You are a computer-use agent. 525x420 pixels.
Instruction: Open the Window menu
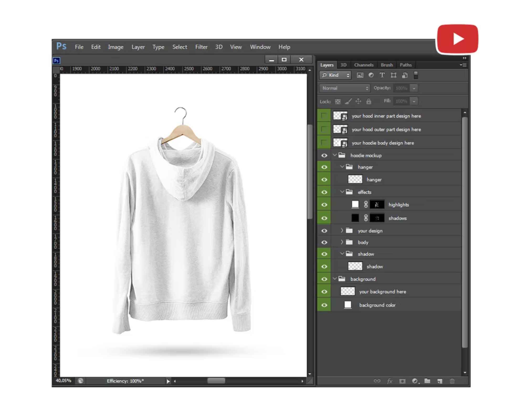tap(260, 47)
